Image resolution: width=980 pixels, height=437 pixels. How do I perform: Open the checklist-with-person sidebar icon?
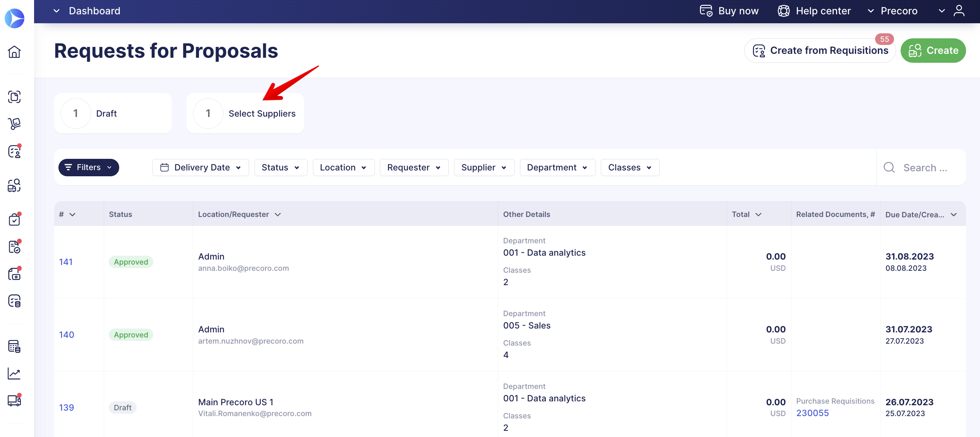tap(14, 151)
